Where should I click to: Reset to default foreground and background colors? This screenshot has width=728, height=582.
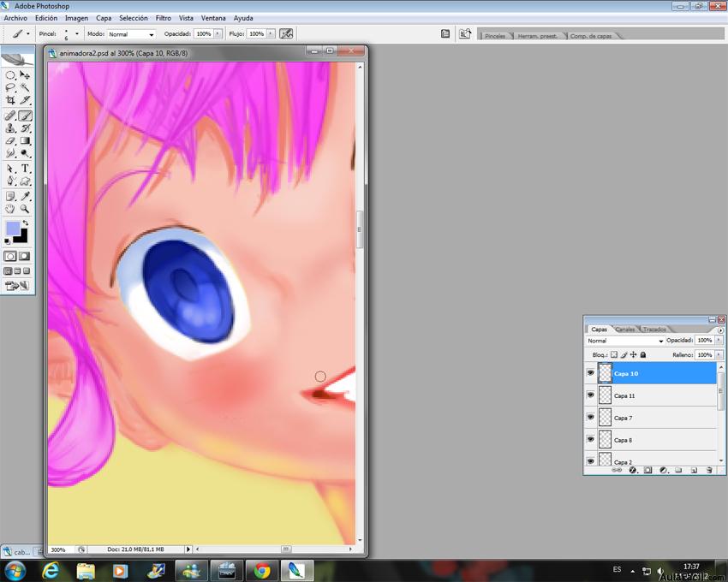coord(7,241)
